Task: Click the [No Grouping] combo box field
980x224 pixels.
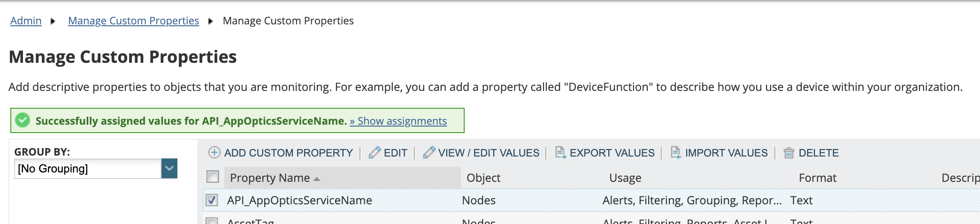Action: point(87,169)
